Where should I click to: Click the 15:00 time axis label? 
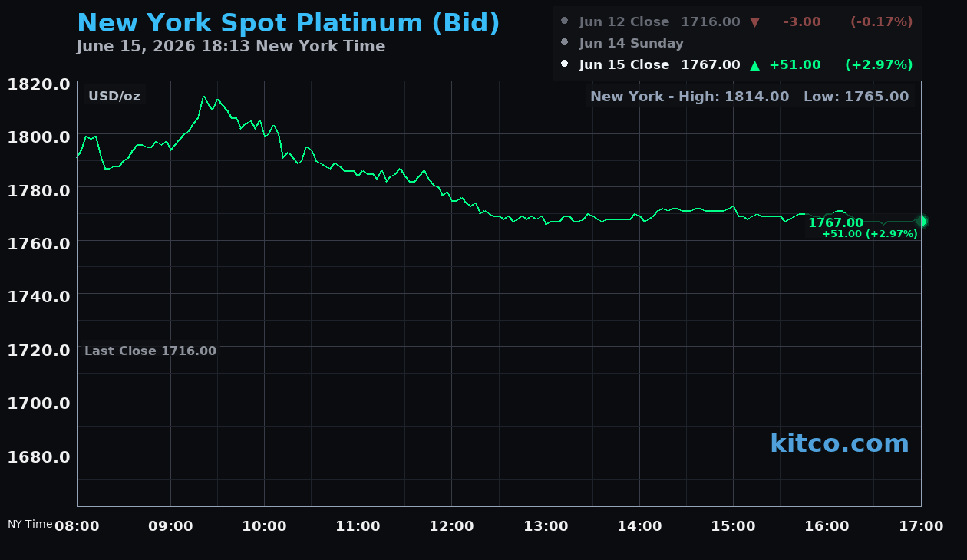tap(733, 526)
